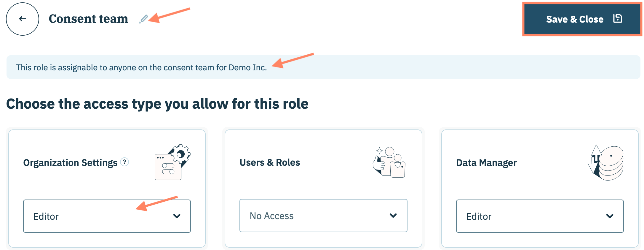
Task: Click the Users & Roles people illustration
Action: coord(389,162)
